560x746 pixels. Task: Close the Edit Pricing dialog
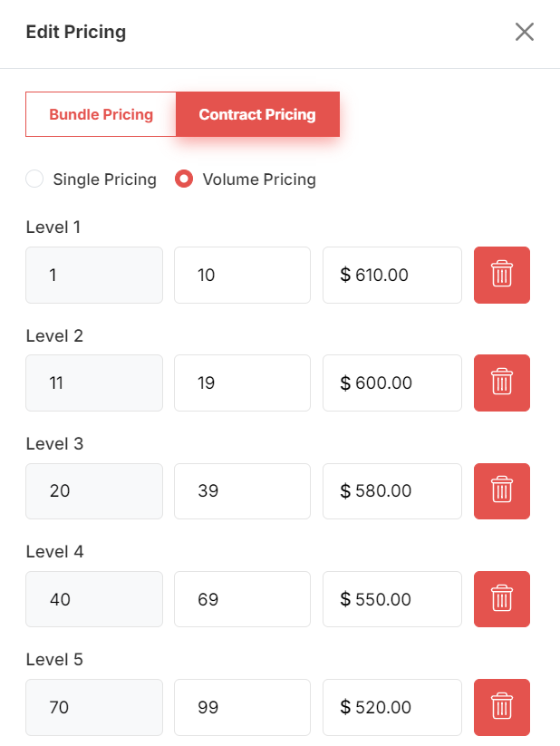tap(524, 32)
